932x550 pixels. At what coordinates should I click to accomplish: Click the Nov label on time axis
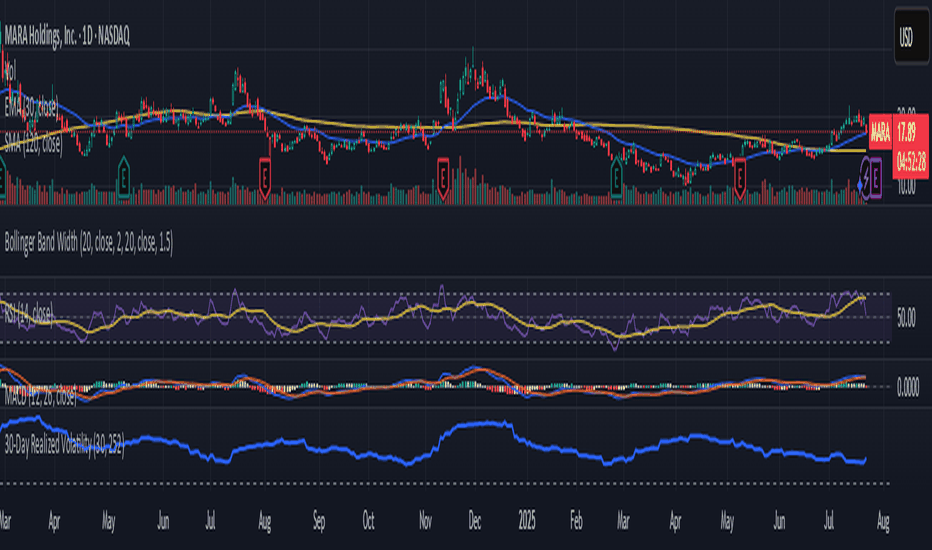(x=425, y=522)
